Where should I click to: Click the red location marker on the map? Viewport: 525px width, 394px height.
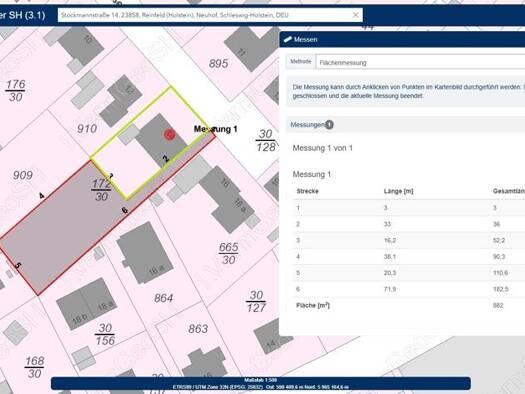[x=169, y=135]
